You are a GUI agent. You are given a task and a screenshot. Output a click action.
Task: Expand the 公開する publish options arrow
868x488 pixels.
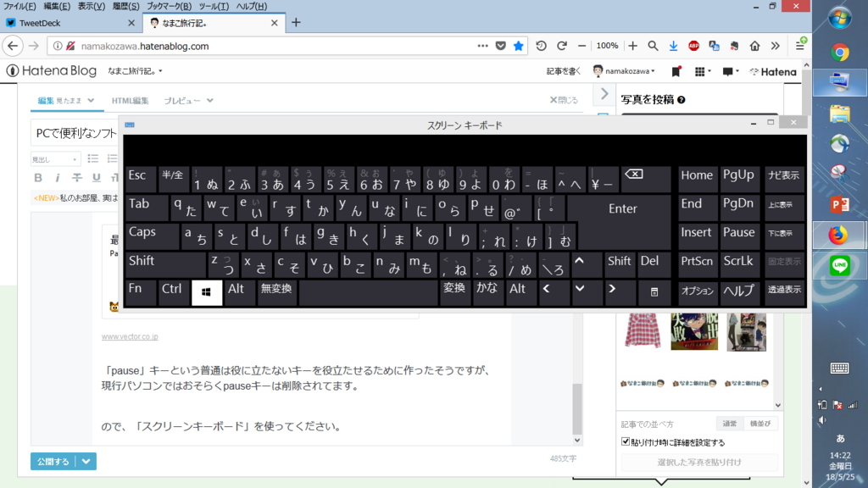(86, 461)
